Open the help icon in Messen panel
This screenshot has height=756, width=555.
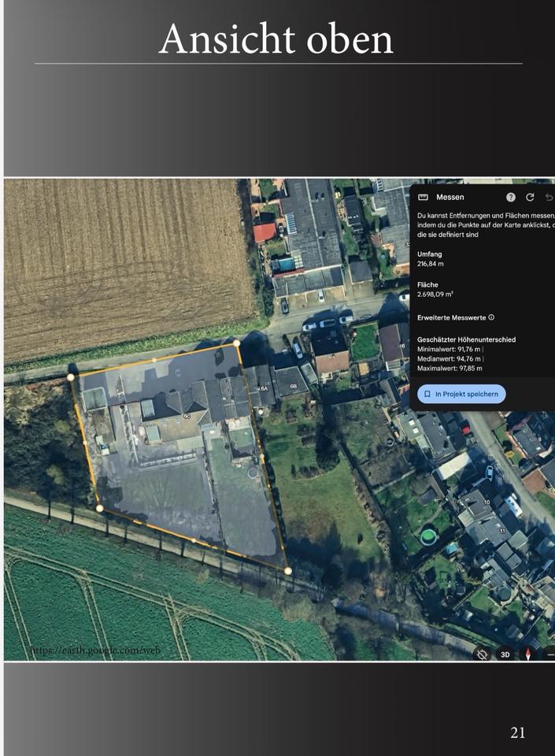511,198
